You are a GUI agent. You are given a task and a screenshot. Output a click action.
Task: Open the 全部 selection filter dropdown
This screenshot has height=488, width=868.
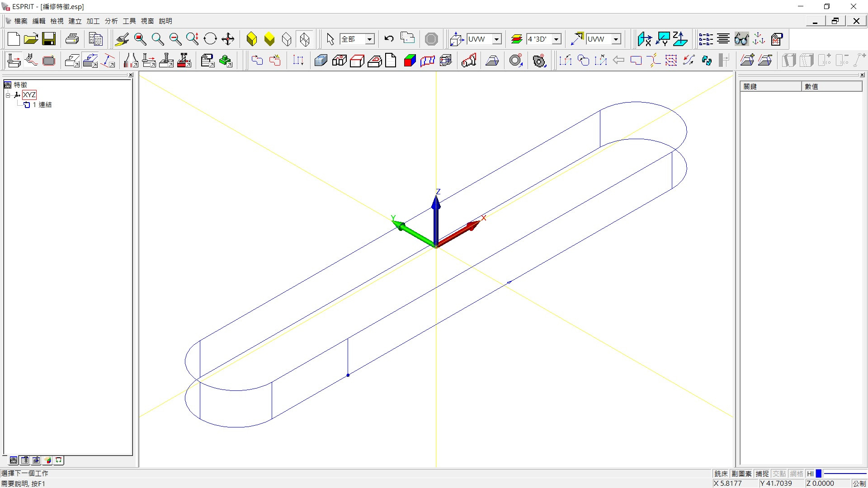tap(369, 39)
